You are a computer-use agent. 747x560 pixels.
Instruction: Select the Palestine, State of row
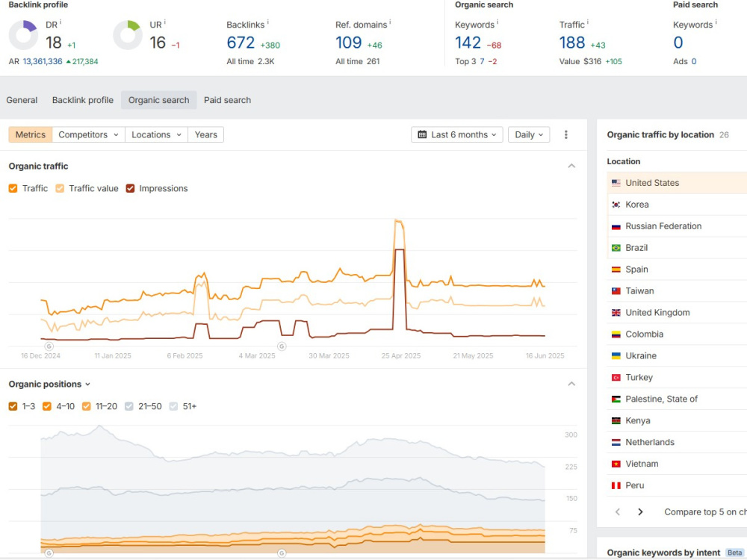coord(677,399)
